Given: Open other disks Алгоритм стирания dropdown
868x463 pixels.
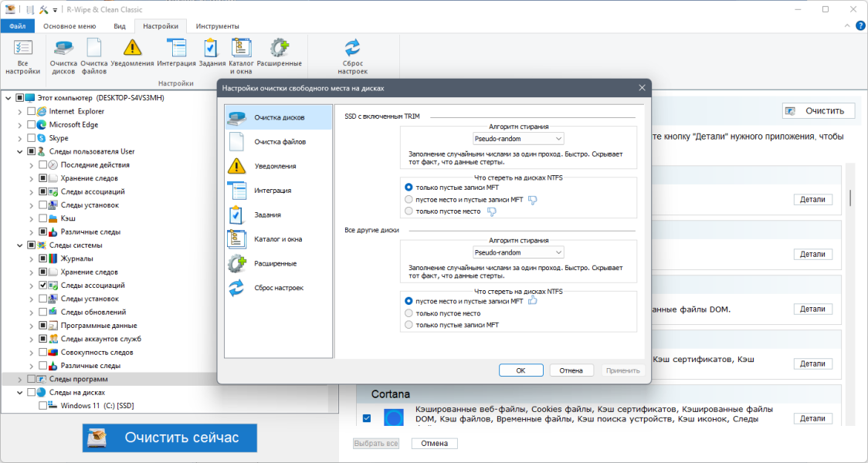Looking at the screenshot, I should (518, 252).
